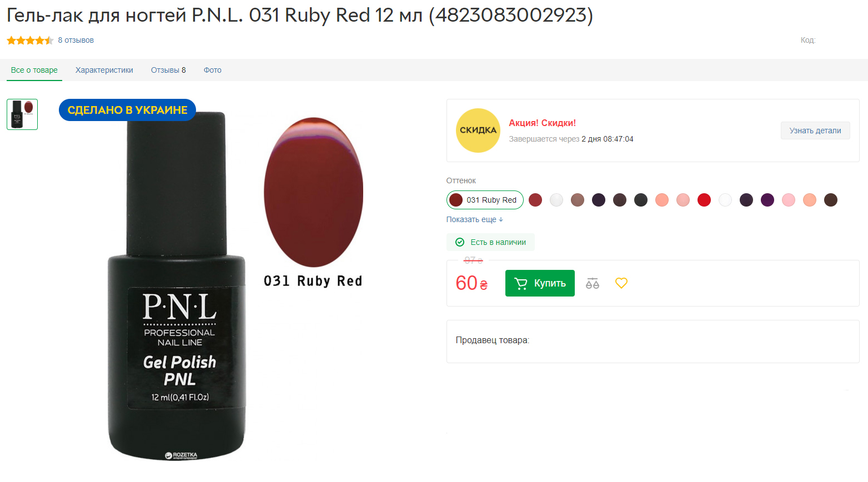Screen dimensions: 868x482
Task: Choose the last dark brown swatch
Action: [831, 200]
